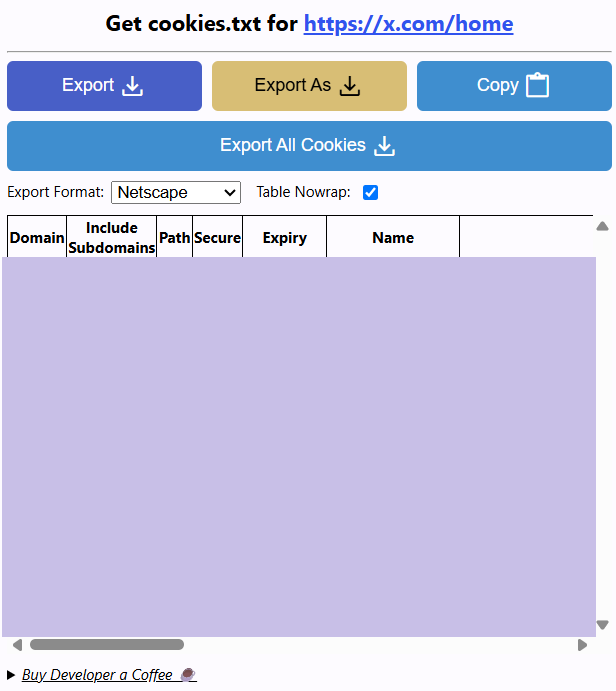Copy cookies to clipboard button

(x=514, y=86)
